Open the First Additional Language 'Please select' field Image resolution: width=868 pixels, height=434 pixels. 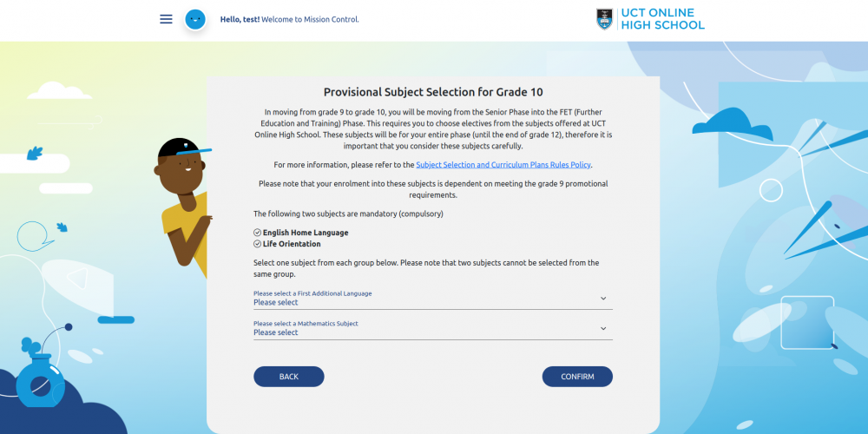tap(433, 299)
